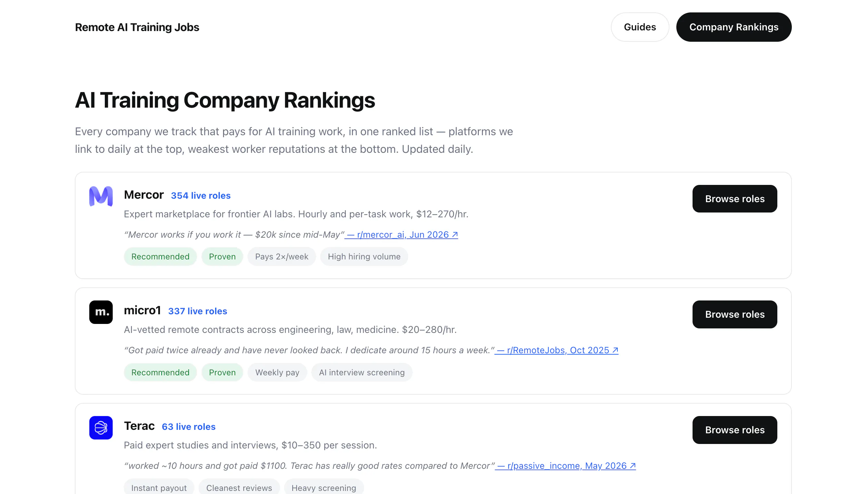Click the High hiring volume tag
This screenshot has width=868, height=494.
[x=364, y=257]
